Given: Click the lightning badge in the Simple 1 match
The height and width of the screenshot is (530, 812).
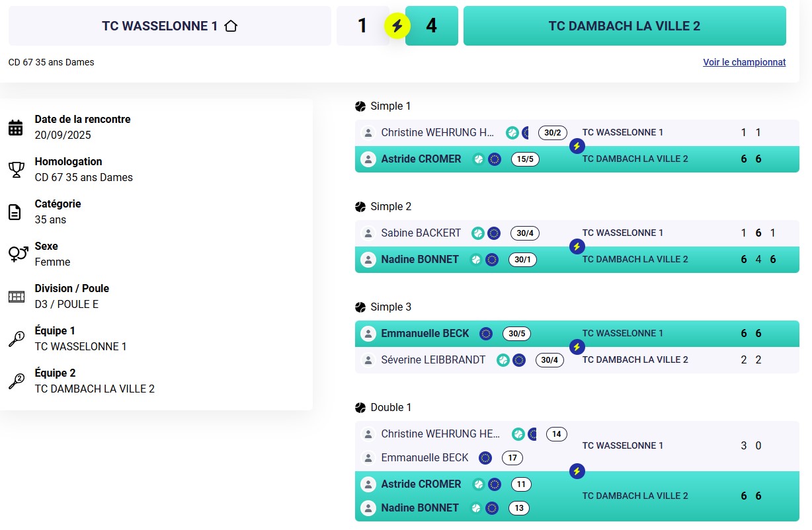Looking at the screenshot, I should (577, 146).
